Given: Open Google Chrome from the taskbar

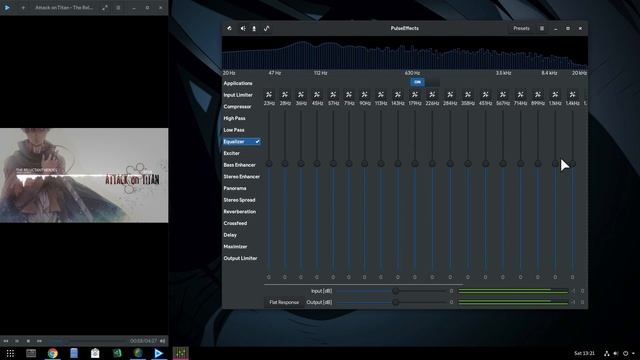Looking at the screenshot, I should point(52,353).
